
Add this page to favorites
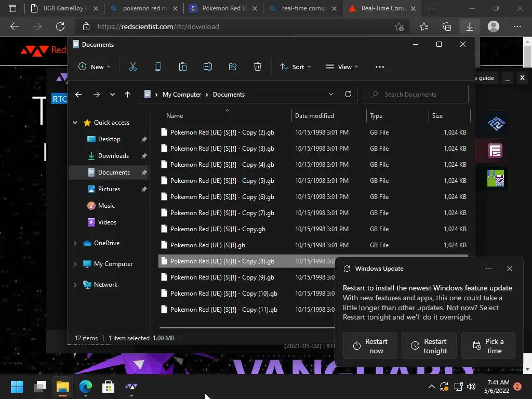(x=400, y=26)
